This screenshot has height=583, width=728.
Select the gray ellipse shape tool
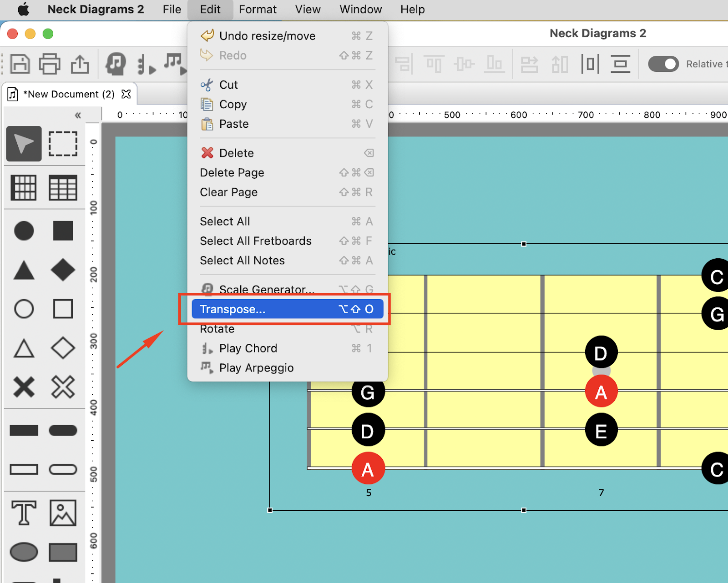(24, 552)
